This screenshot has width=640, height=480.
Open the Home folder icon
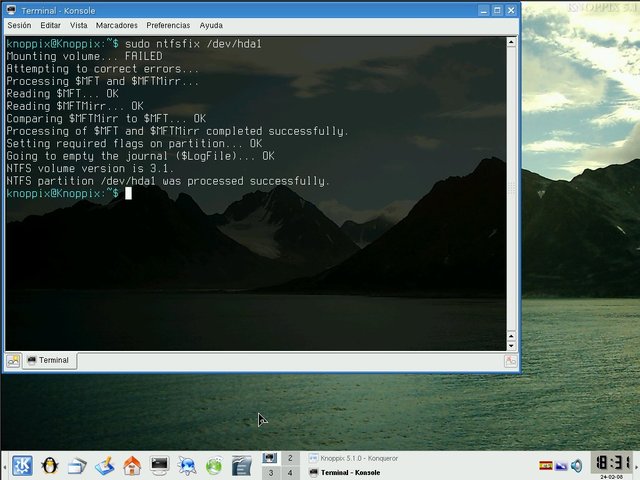tap(132, 466)
